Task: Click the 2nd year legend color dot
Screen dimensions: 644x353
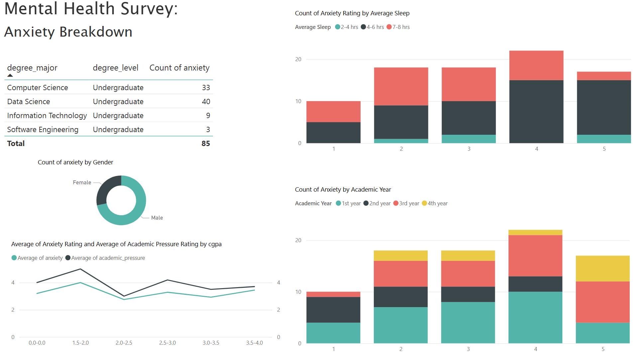Action: (366, 203)
